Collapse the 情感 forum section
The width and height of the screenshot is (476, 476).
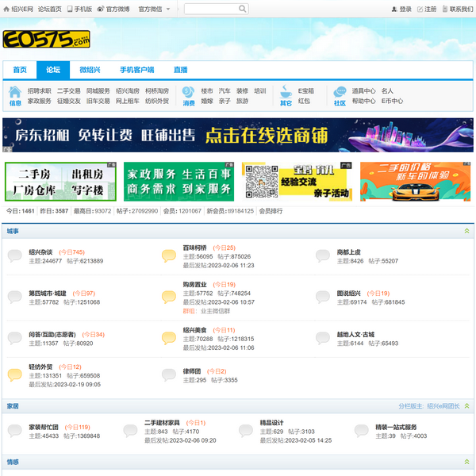coord(466,461)
